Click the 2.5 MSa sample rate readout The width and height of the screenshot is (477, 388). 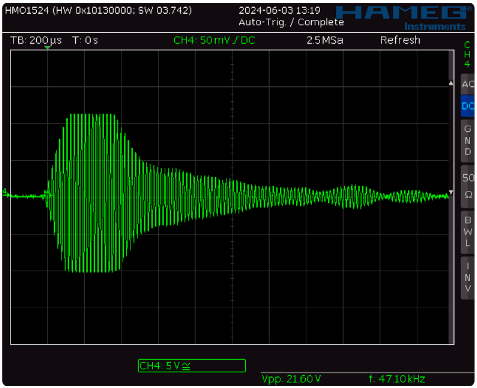point(325,41)
